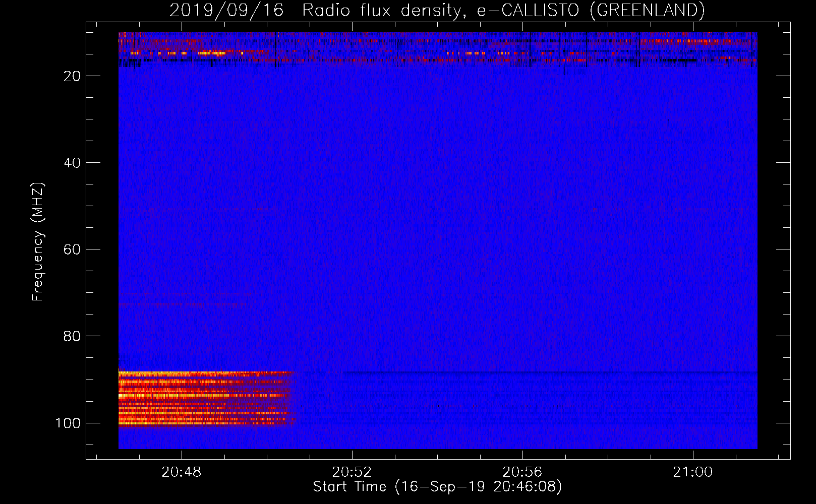Viewport: 816px width, 504px height.
Task: Click the 60 MHz frequency tick label
Action: (x=72, y=249)
